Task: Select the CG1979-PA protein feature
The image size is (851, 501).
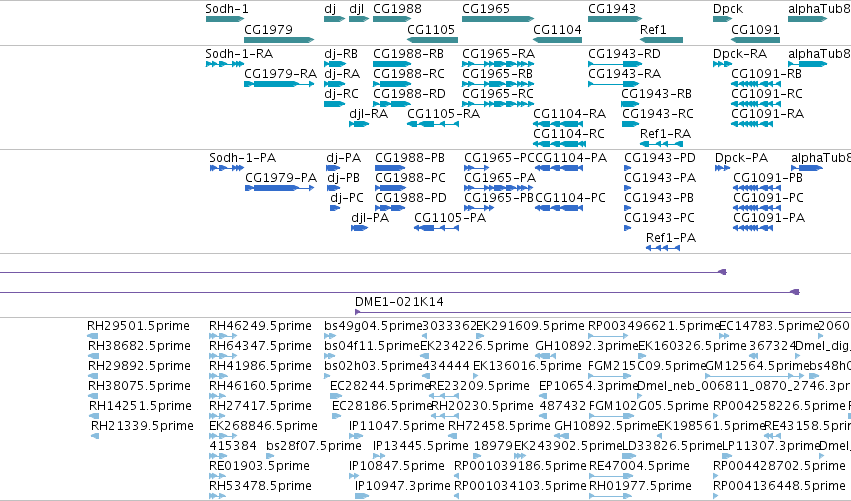Action: pyautogui.click(x=280, y=188)
